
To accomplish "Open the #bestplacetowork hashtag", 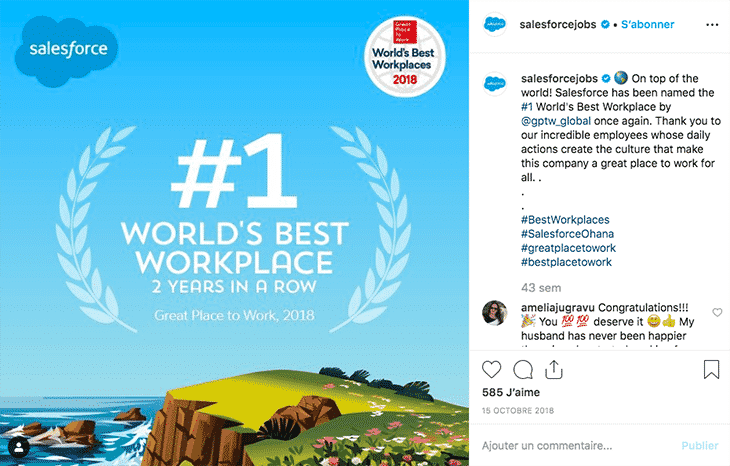I will [x=566, y=262].
